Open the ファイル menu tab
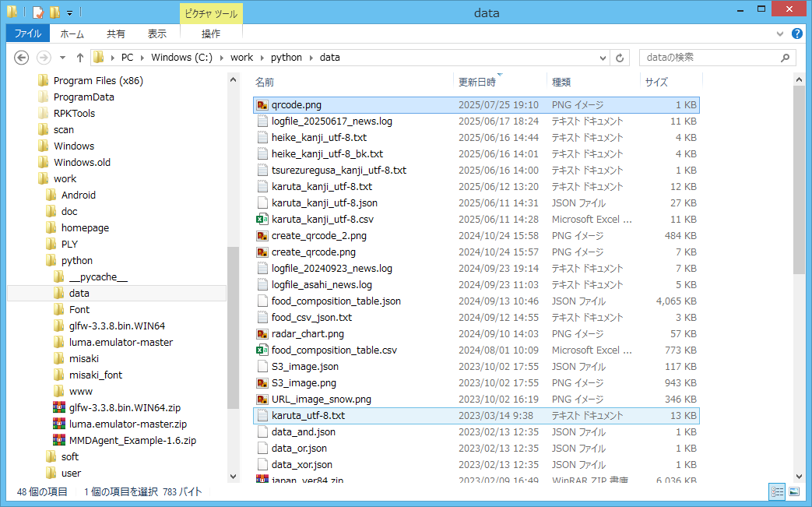Image resolution: width=812 pixels, height=507 pixels. [x=28, y=33]
